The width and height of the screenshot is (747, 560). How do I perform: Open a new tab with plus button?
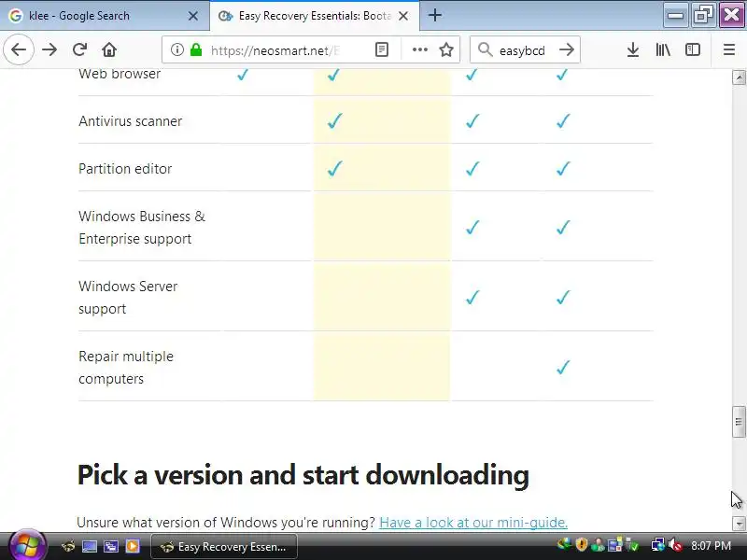pos(434,15)
